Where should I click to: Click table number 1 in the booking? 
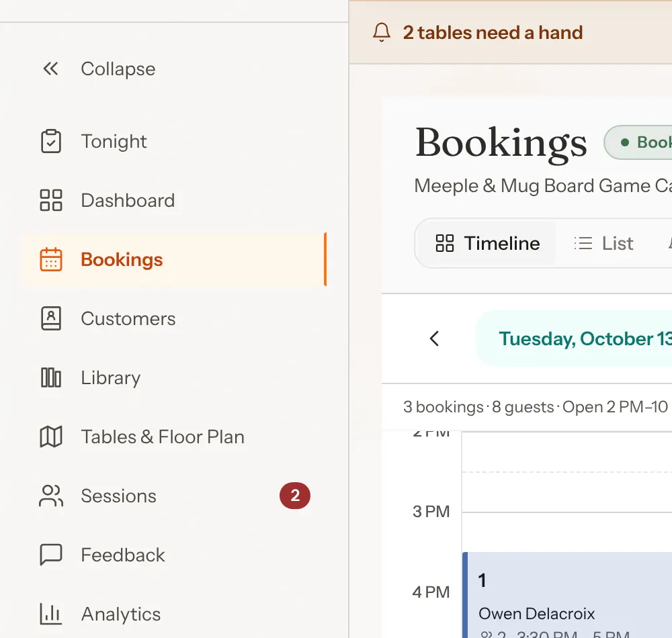(482, 581)
